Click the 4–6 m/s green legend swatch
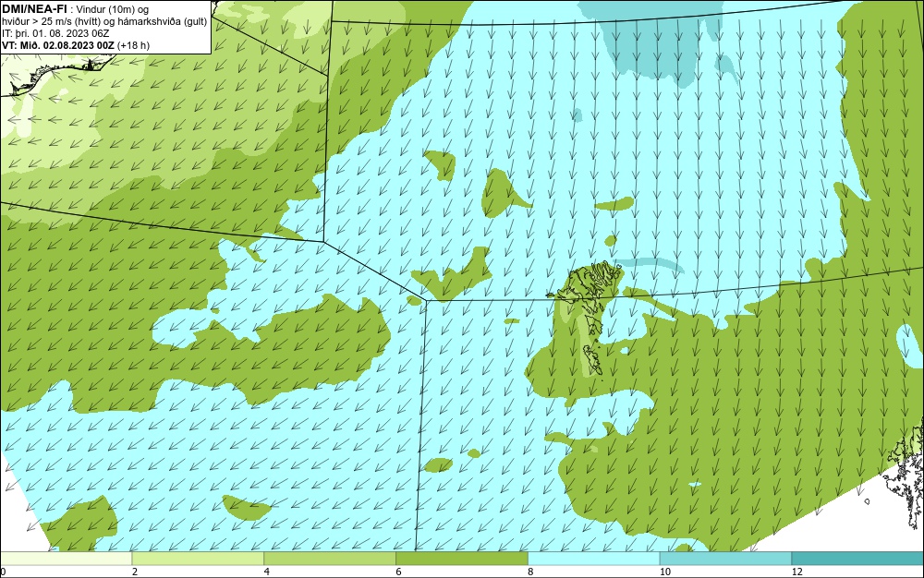Screen dimensions: 924x578 330,559
